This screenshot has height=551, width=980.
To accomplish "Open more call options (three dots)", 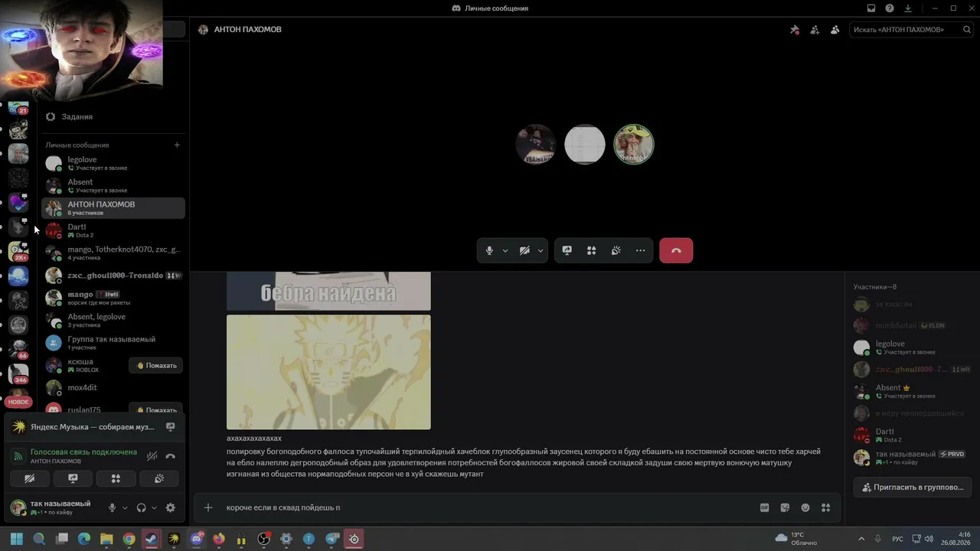I will [x=641, y=250].
